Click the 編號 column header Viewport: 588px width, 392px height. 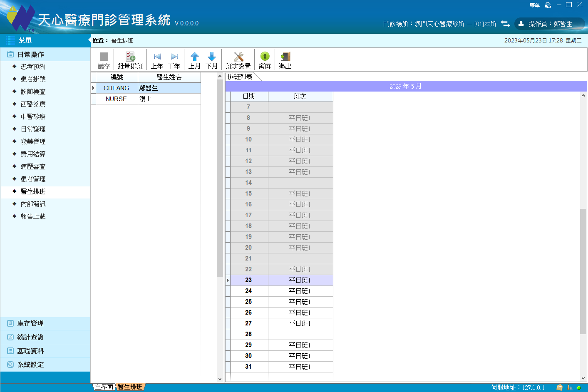(x=117, y=77)
